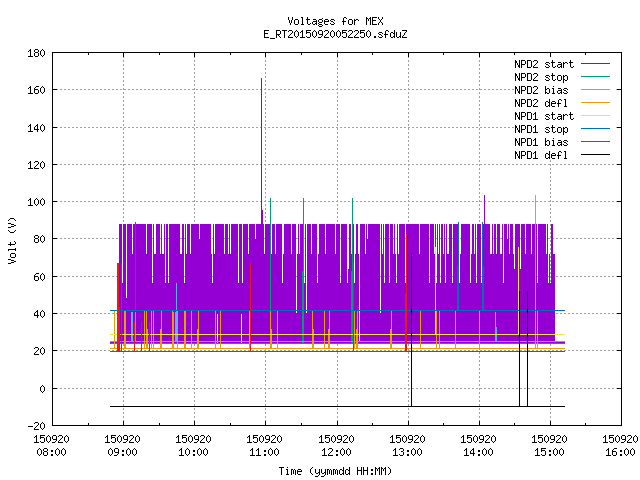
Task: Click the NPD2 start legend entry
Action: [562, 64]
